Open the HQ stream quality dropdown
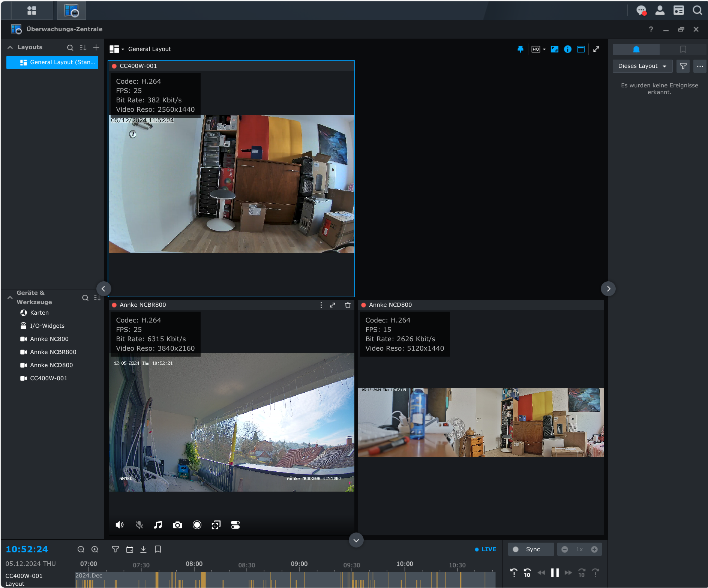 (x=538, y=49)
